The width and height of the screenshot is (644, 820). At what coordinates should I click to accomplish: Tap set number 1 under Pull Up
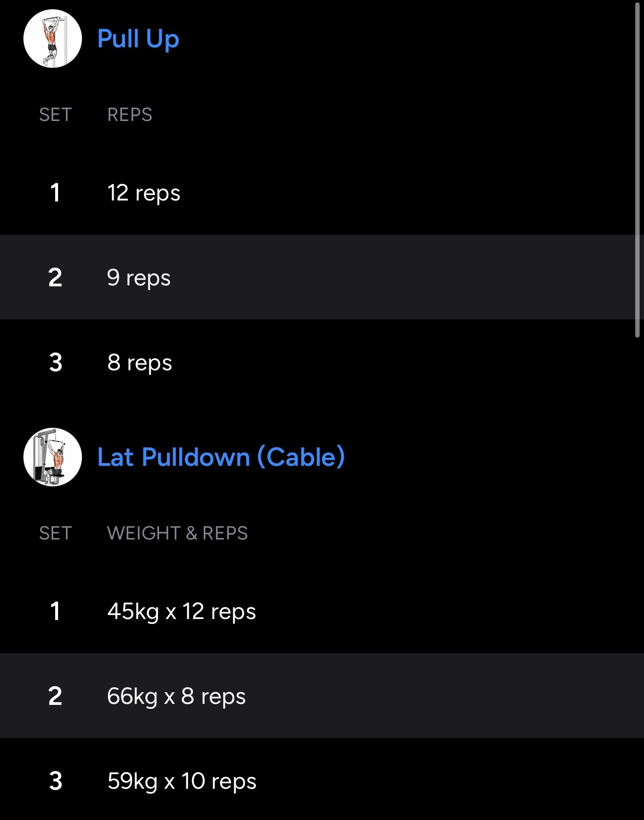point(55,193)
